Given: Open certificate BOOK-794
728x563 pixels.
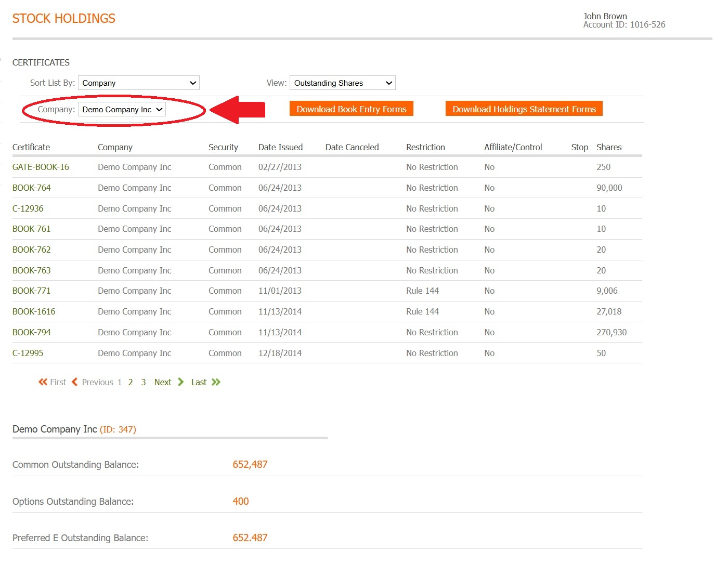Looking at the screenshot, I should [32, 333].
